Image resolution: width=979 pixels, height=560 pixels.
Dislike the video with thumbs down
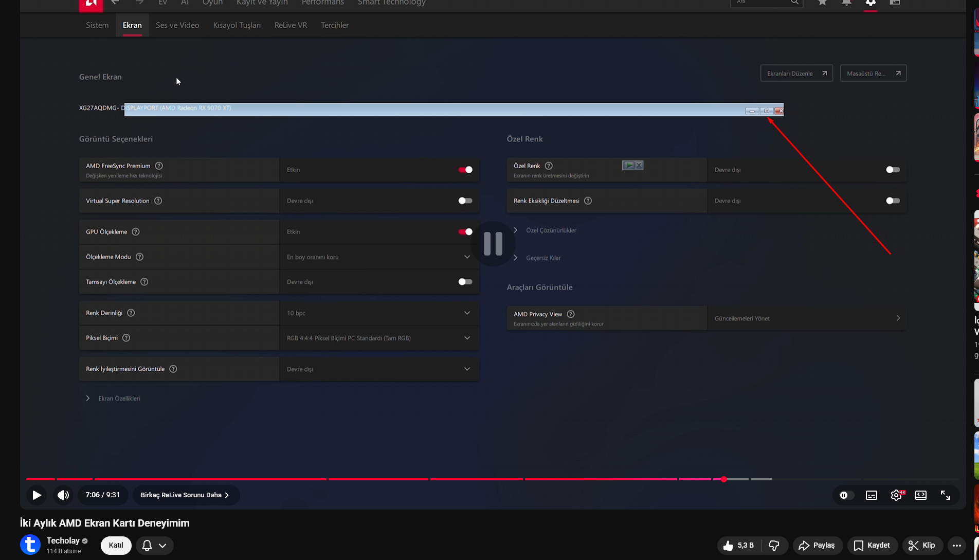pyautogui.click(x=774, y=546)
